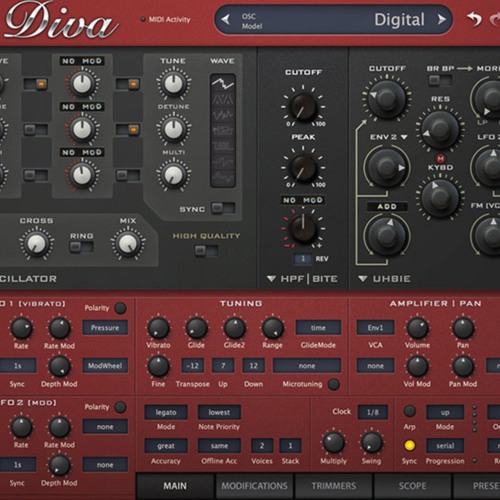This screenshot has height=500, width=500.
Task: Select the triangle waveform in WAVE list
Action: pyautogui.click(x=223, y=99)
